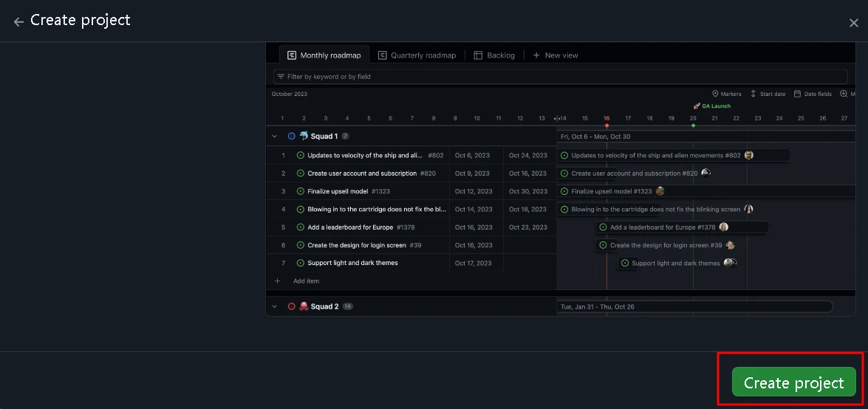The height and width of the screenshot is (409, 868).
Task: Open the Start date sort option
Action: 768,94
